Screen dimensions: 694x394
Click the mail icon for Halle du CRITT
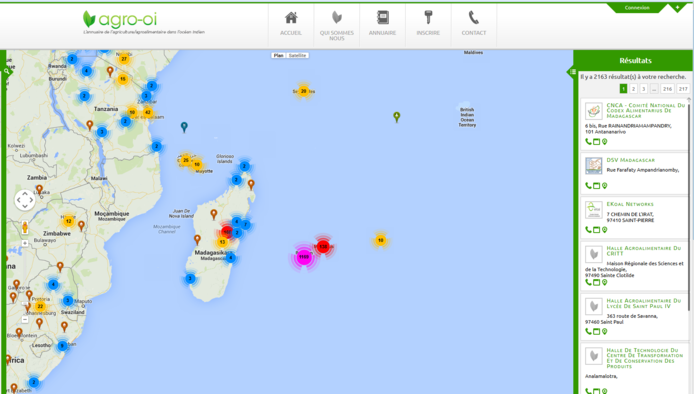coord(596,282)
